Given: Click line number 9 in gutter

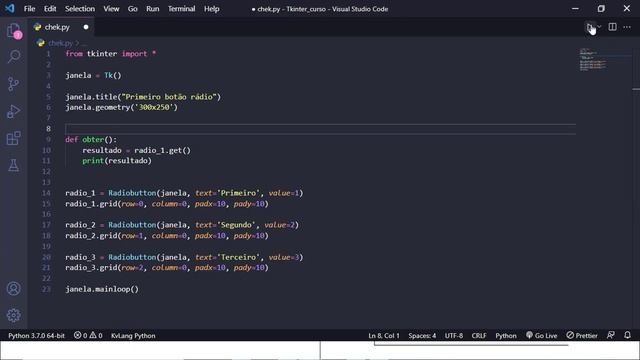Looking at the screenshot, I should coord(48,140).
